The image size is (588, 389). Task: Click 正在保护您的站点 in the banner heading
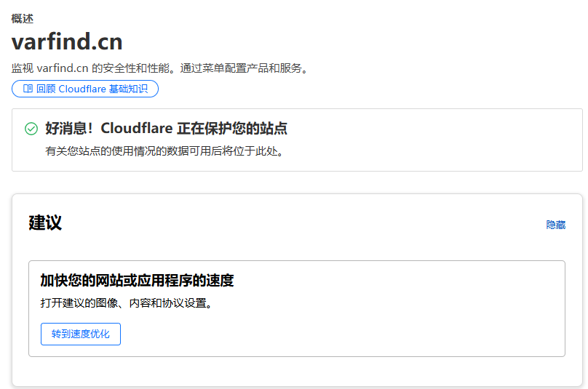tap(231, 129)
